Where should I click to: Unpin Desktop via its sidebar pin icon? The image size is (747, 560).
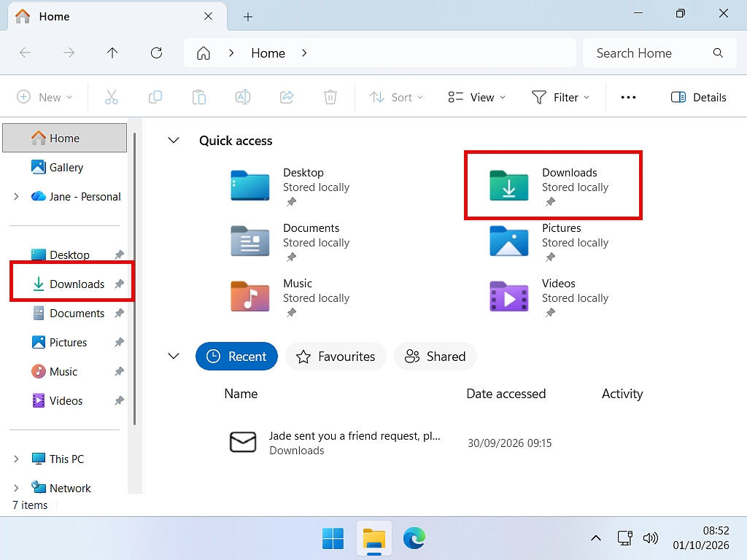(119, 254)
